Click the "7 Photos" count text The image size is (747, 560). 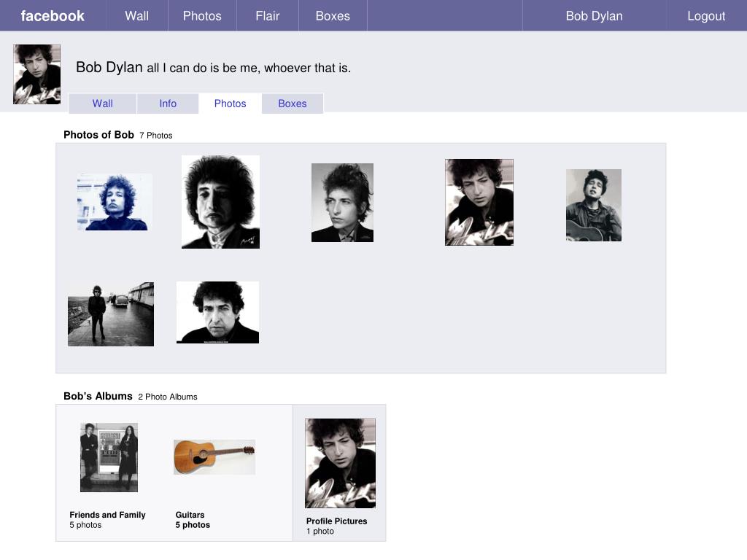[156, 136]
